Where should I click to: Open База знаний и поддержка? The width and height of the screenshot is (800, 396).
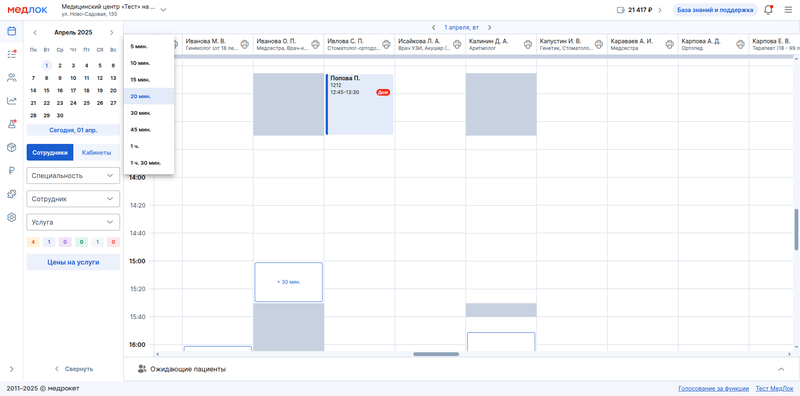[x=715, y=10]
